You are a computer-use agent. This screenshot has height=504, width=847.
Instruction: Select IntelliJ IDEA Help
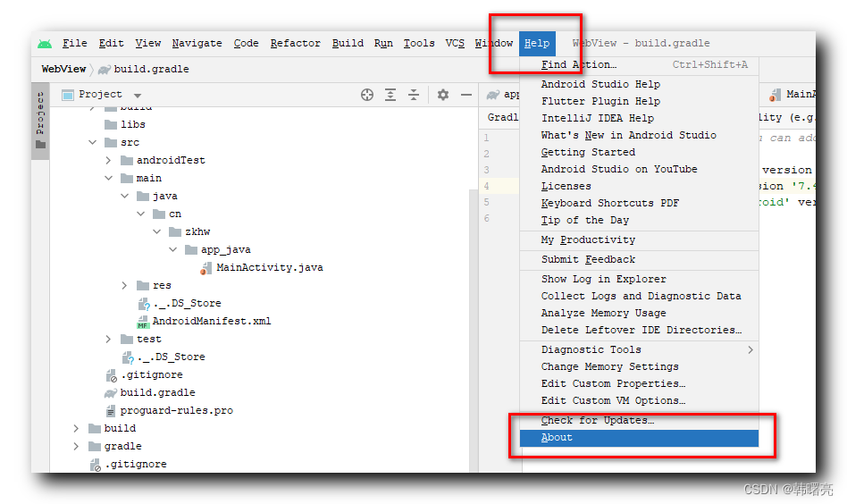pos(639,118)
